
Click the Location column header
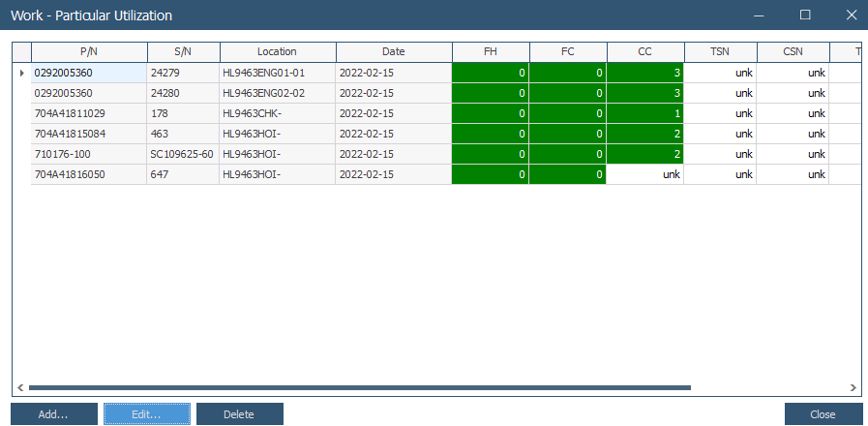277,52
